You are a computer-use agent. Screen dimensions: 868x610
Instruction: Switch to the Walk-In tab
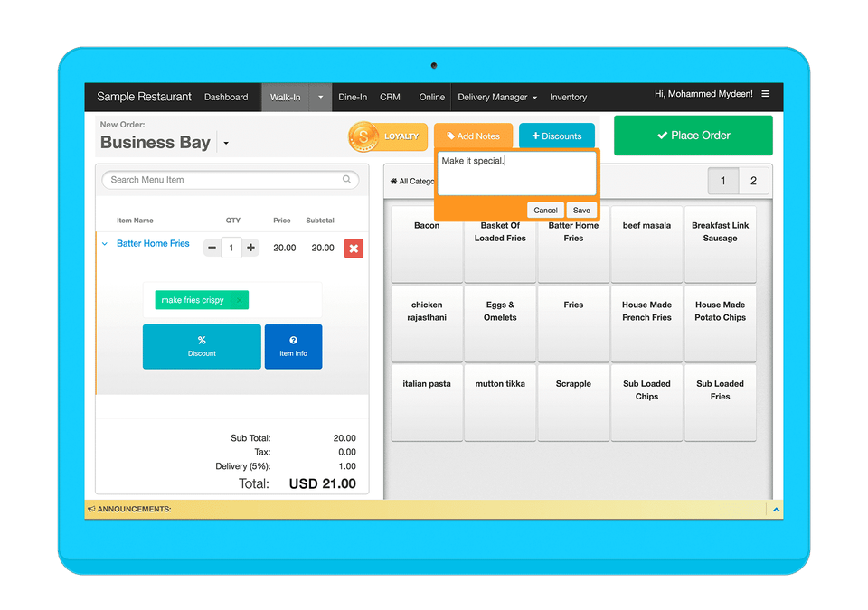pos(285,97)
